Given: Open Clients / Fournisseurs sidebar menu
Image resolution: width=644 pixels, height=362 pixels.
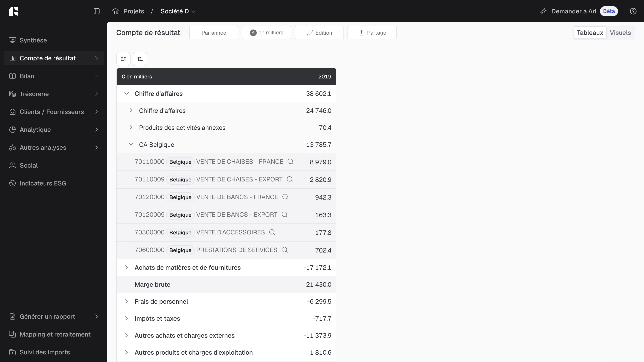Looking at the screenshot, I should coord(54,112).
